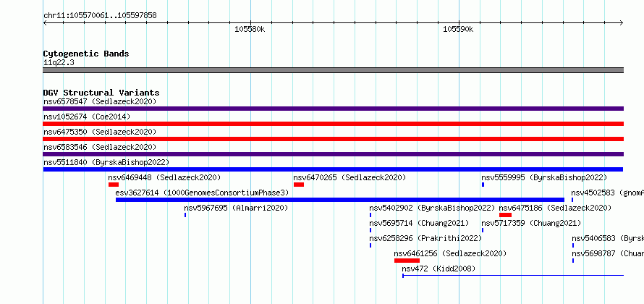
Task: Click the DGV Structural Variants track title
Action: (101, 93)
